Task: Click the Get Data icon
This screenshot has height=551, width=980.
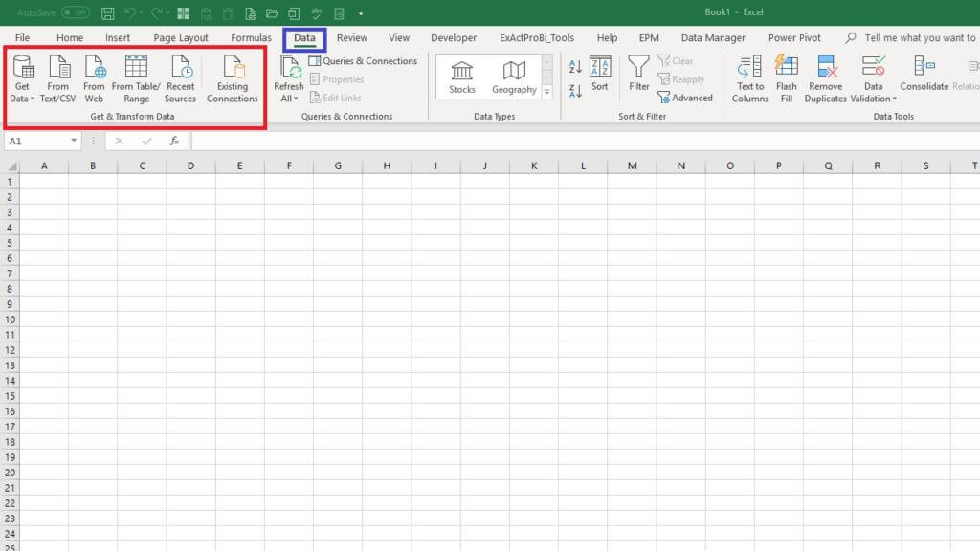Action: coord(22,68)
